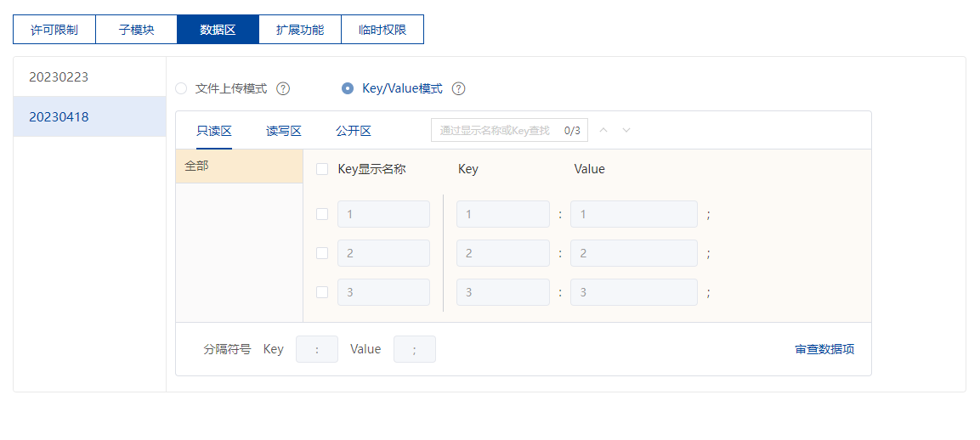Switch to the 扩展功能 tab

tap(300, 30)
